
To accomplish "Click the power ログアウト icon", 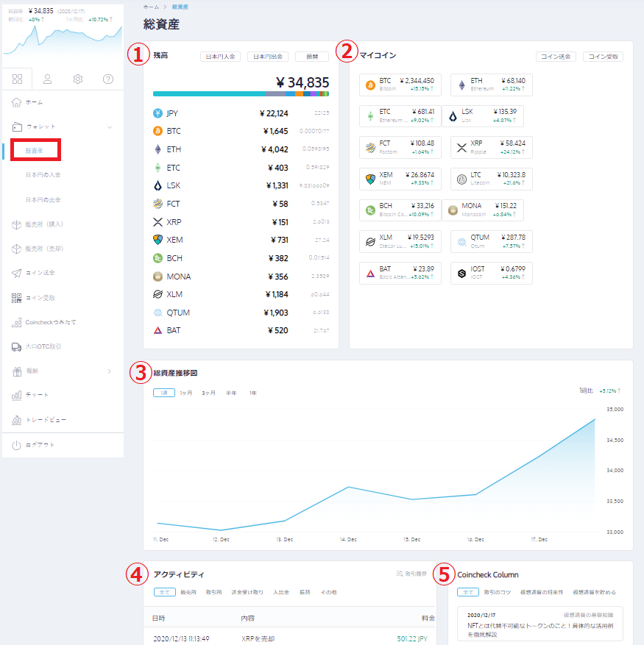I will coord(16,445).
